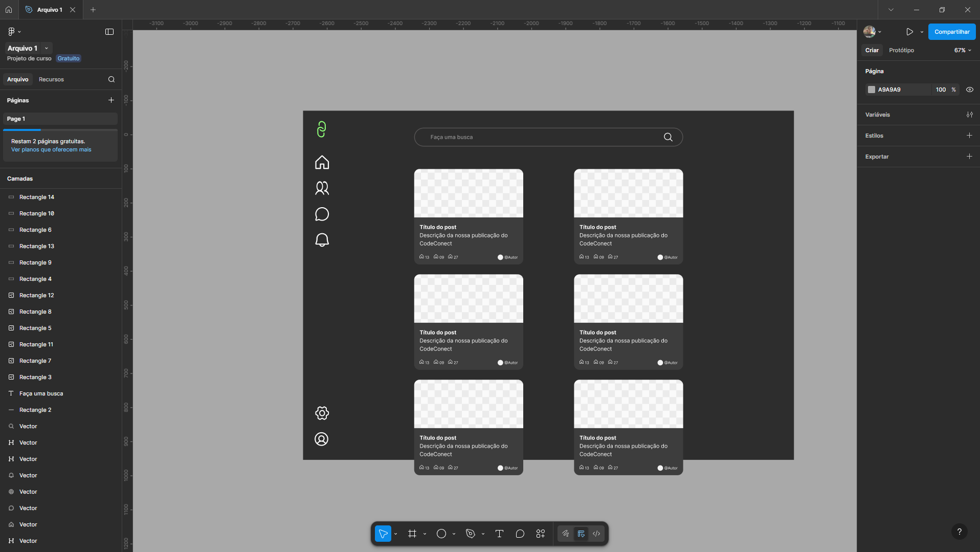This screenshot has height=552, width=980.
Task: Open the Arquivo 1 file name dropdown
Action: 46,48
